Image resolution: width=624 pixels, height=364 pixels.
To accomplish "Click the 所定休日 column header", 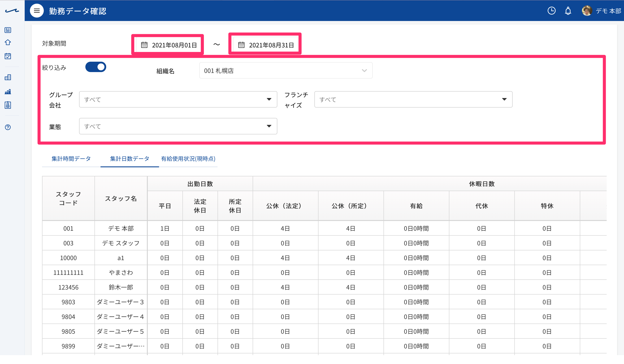I will click(235, 206).
